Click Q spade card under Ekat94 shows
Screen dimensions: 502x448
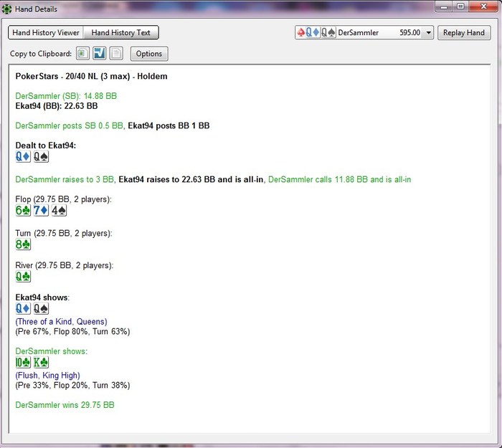42,308
